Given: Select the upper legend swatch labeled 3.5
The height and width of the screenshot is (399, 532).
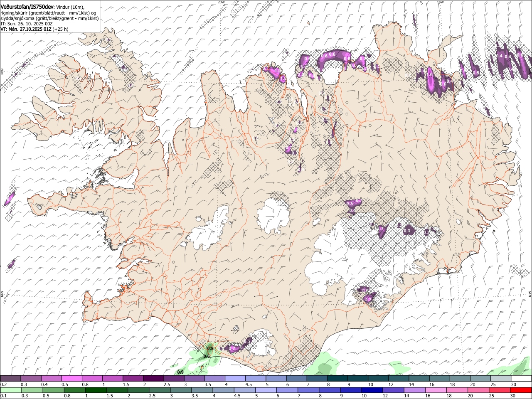Looking at the screenshot, I should 215,379.
